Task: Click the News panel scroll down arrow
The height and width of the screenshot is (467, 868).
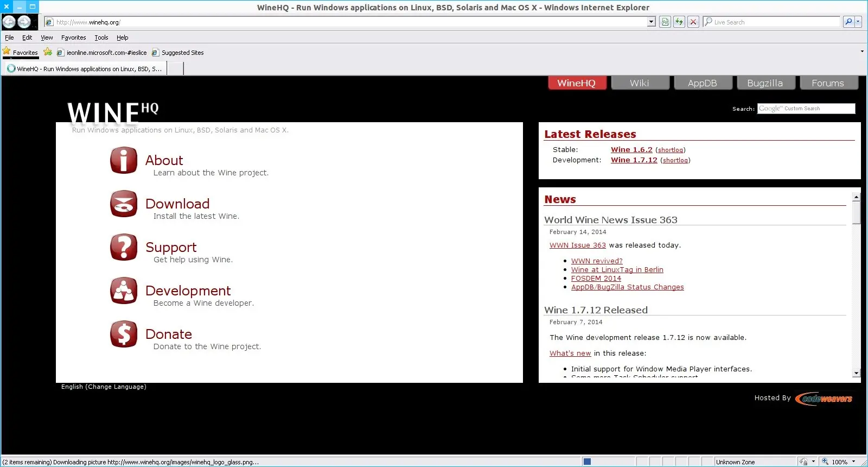Action: (x=857, y=373)
